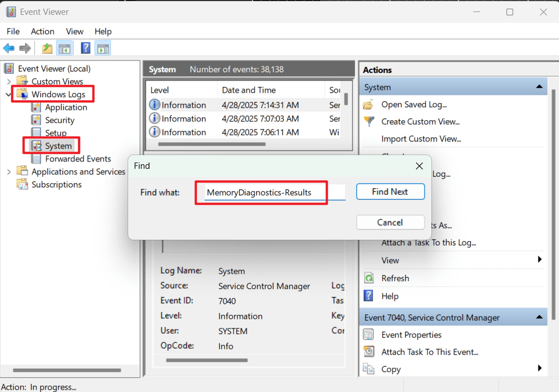Collapse the Windows Logs tree node
Viewport: 559px width, 392px height.
[x=7, y=94]
